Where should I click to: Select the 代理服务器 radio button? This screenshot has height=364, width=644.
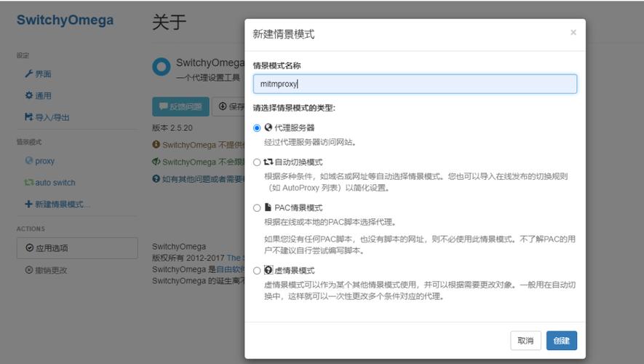[257, 127]
